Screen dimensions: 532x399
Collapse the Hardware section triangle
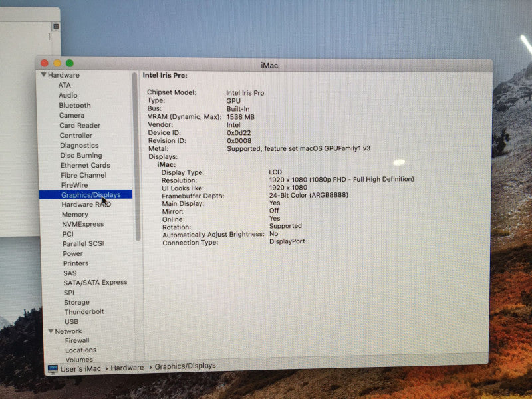pyautogui.click(x=43, y=75)
